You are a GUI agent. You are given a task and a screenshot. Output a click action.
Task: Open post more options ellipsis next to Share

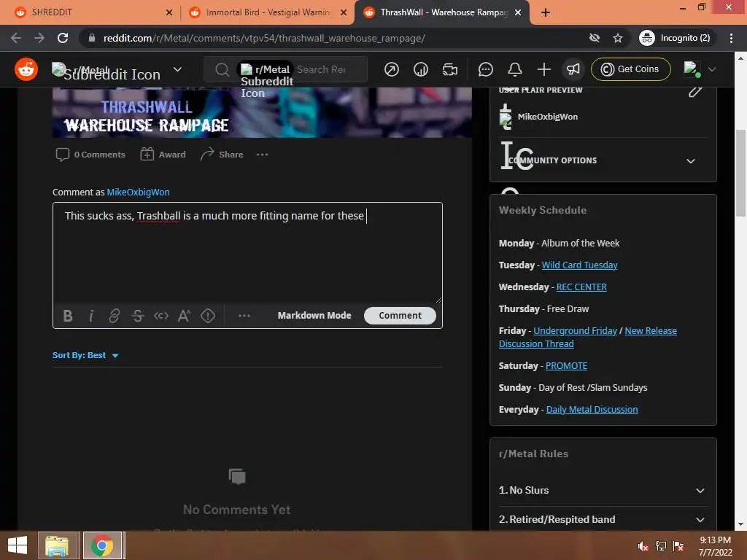(262, 155)
